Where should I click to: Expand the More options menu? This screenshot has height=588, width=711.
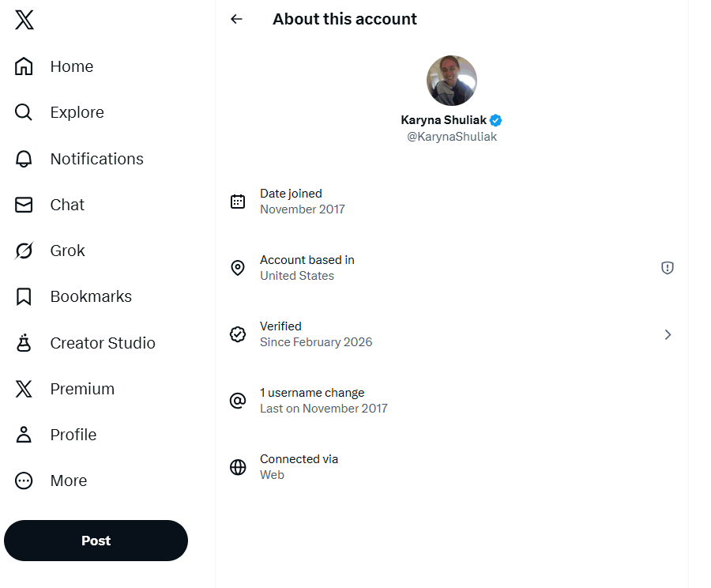[x=51, y=481]
